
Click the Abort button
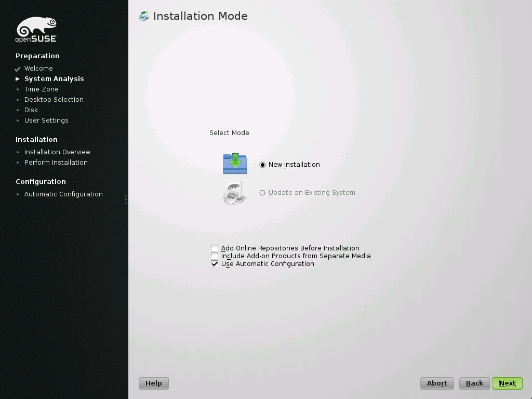click(x=437, y=383)
